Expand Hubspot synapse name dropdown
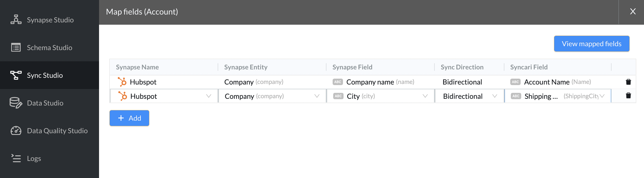 point(208,96)
